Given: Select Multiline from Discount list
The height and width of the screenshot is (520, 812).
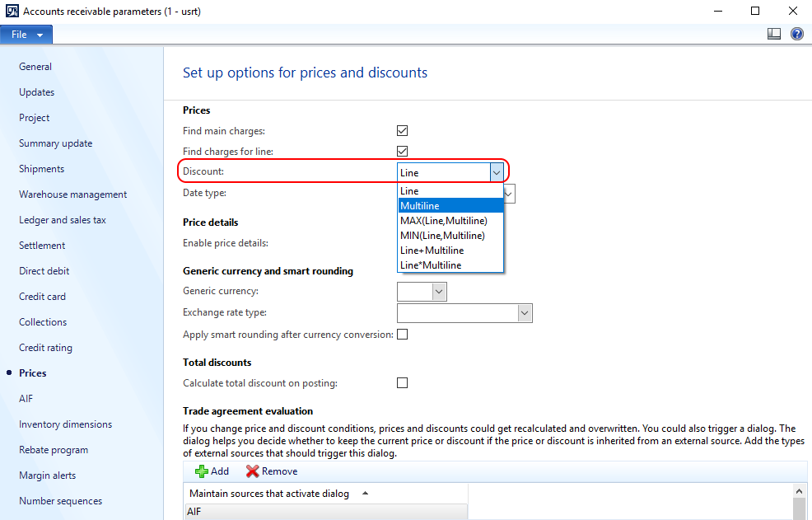Looking at the screenshot, I should coord(450,206).
